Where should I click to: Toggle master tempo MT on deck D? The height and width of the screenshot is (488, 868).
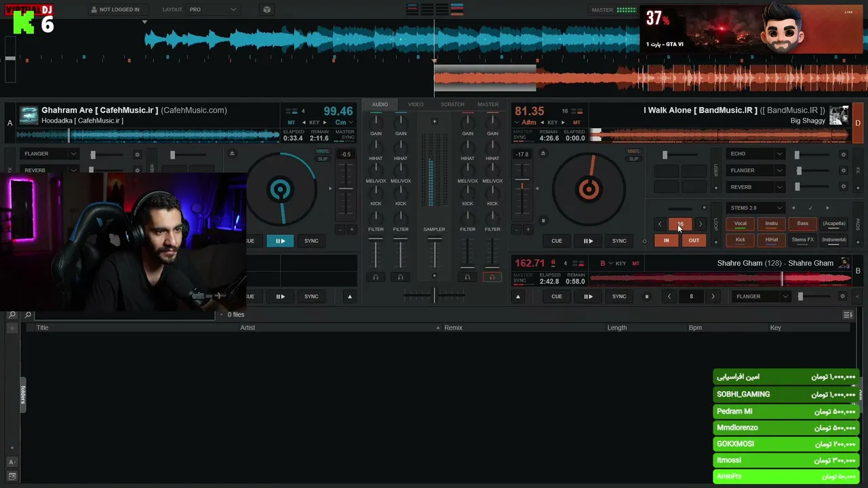[x=576, y=123]
